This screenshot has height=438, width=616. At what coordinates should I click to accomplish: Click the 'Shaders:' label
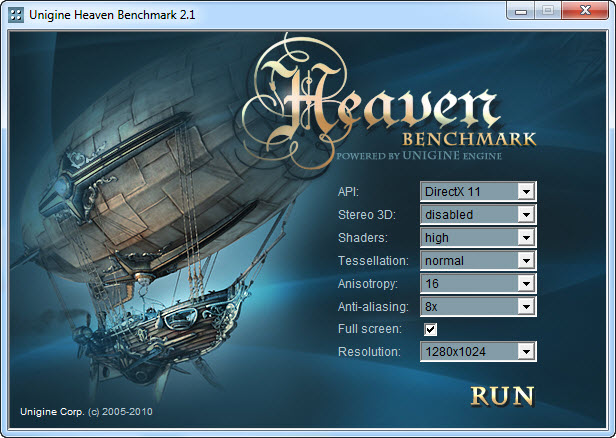click(x=363, y=238)
